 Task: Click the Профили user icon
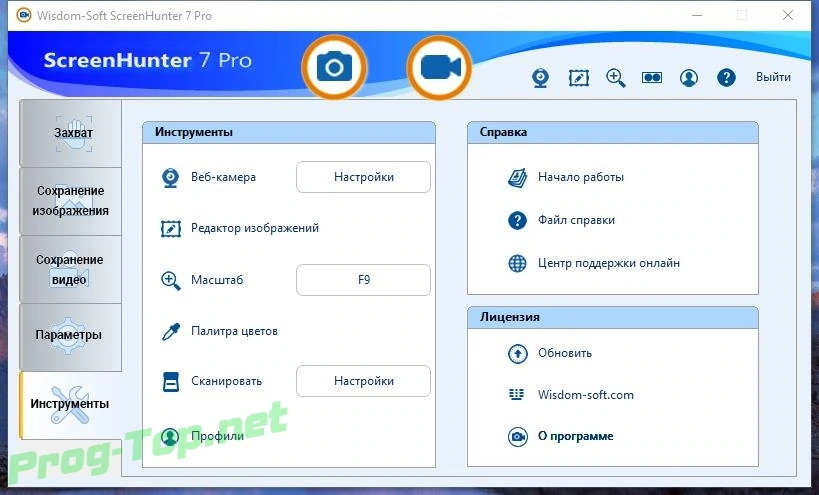170,437
